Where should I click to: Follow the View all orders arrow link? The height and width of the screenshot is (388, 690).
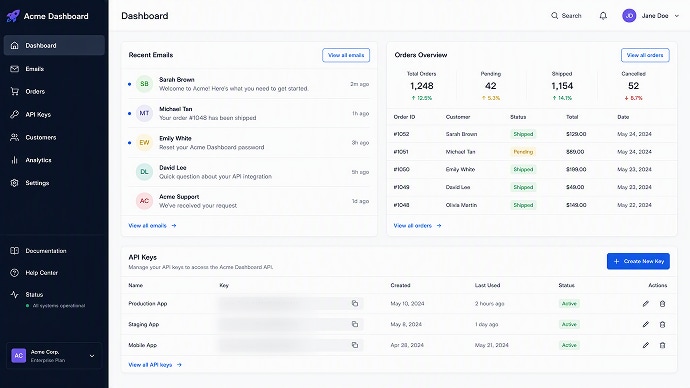click(417, 226)
